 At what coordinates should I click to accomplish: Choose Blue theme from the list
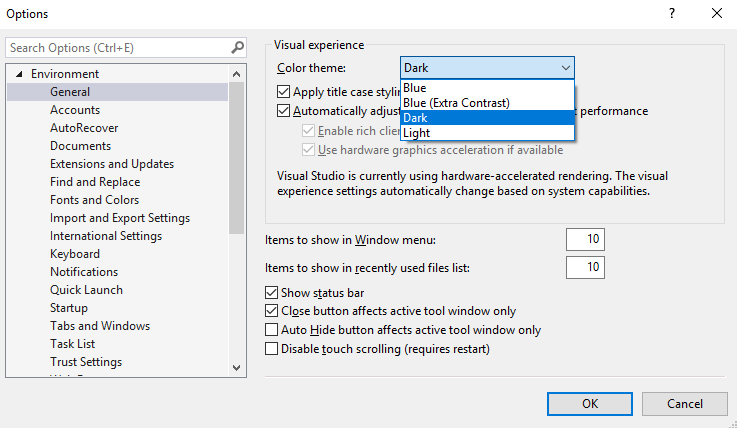point(487,88)
